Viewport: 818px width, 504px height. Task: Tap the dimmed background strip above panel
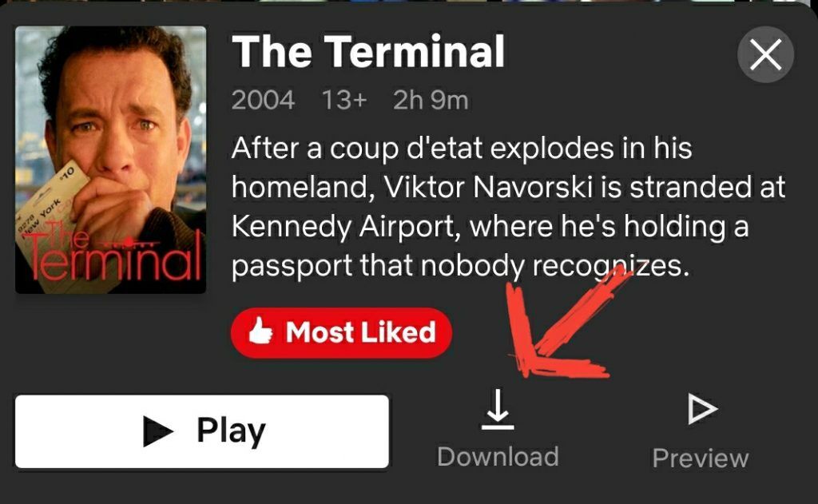pyautogui.click(x=409, y=2)
